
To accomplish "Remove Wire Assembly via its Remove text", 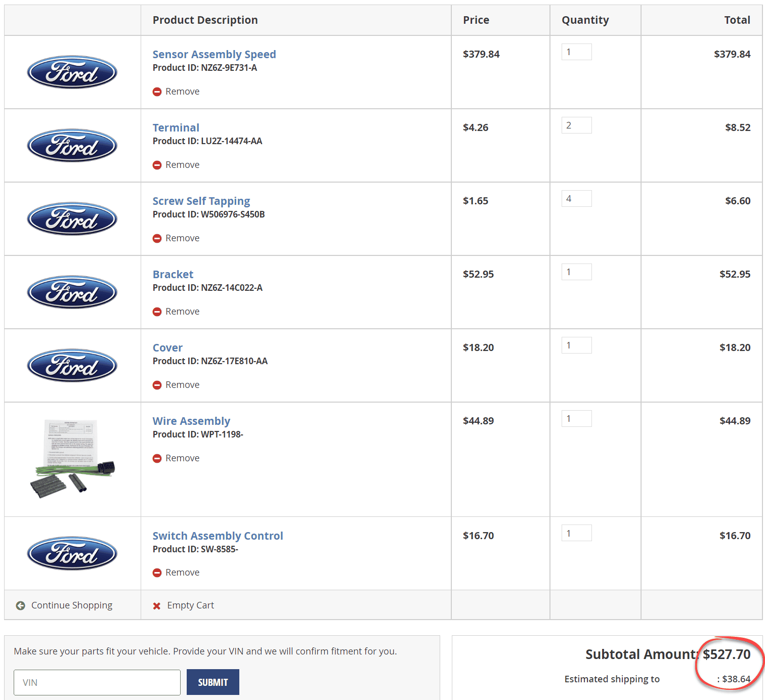I will click(182, 458).
